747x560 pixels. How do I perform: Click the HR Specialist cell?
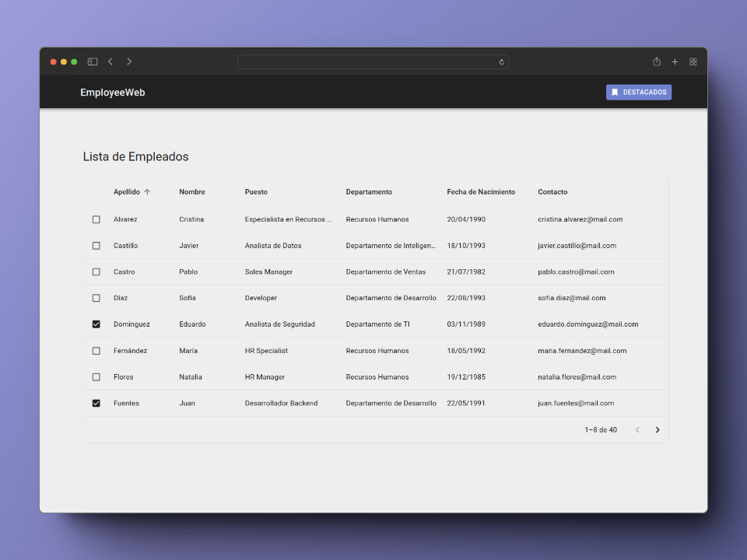click(266, 351)
